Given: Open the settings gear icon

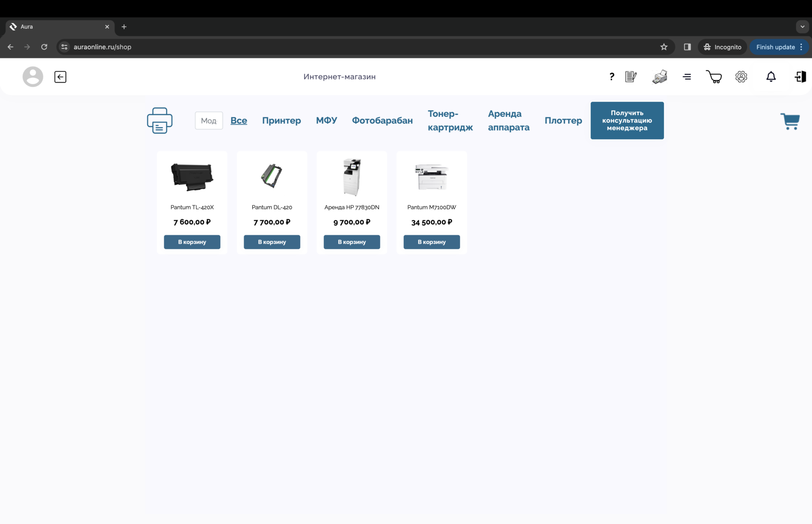Looking at the screenshot, I should point(741,77).
